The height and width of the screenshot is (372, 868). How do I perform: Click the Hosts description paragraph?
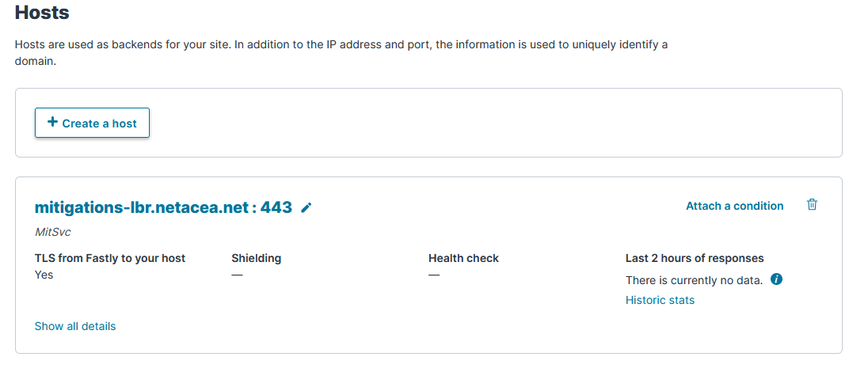point(341,52)
